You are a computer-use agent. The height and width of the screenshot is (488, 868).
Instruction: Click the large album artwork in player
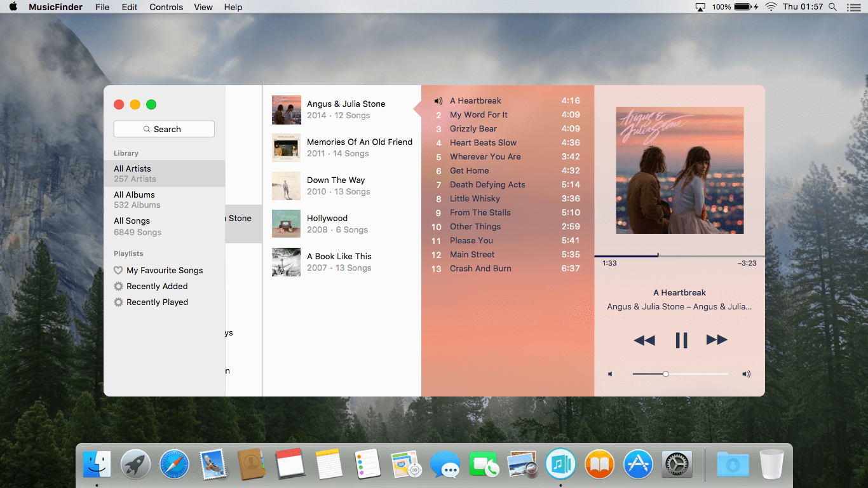click(679, 170)
